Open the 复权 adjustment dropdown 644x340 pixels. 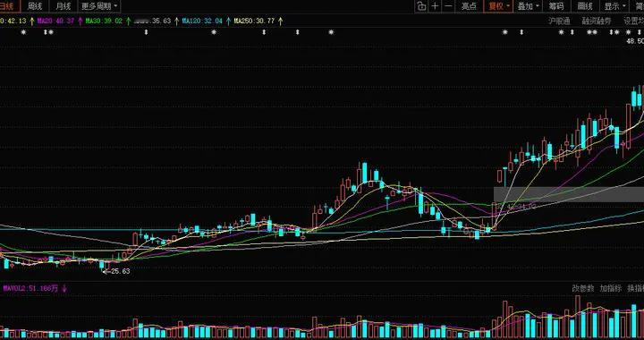[x=498, y=6]
